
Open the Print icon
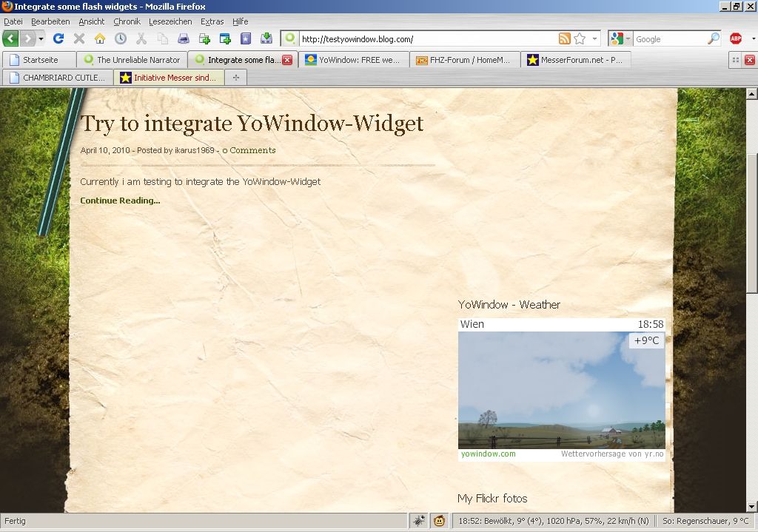(182, 38)
